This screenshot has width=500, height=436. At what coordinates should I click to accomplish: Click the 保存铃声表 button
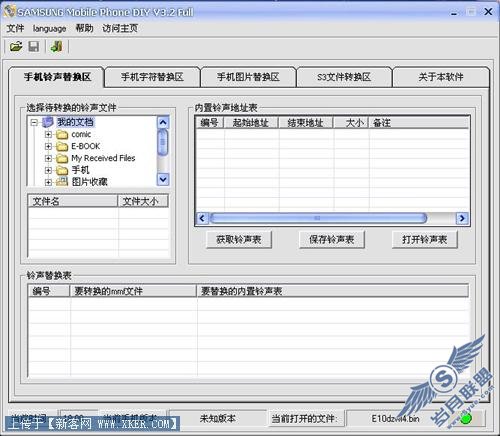[332, 239]
